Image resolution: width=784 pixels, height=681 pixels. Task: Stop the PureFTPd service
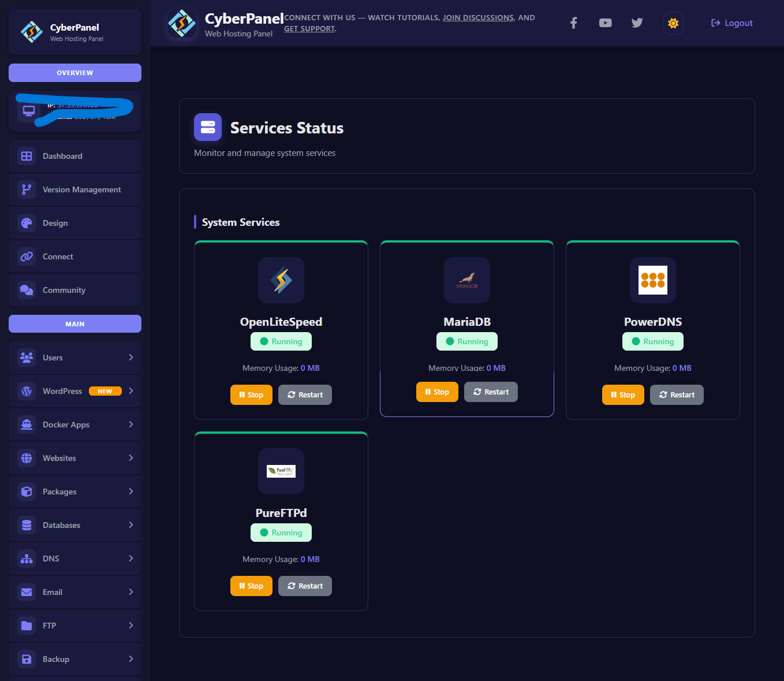coord(251,586)
